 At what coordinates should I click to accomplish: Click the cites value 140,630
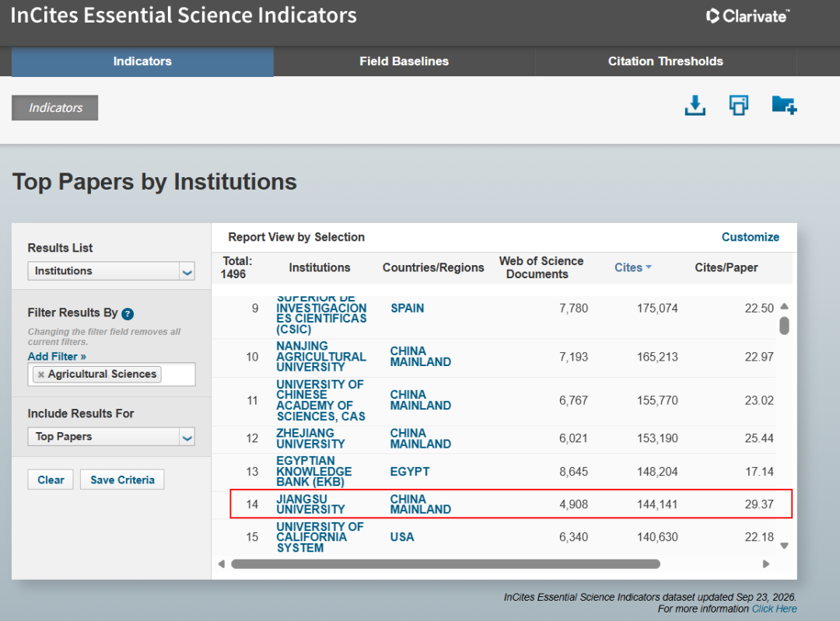(656, 537)
